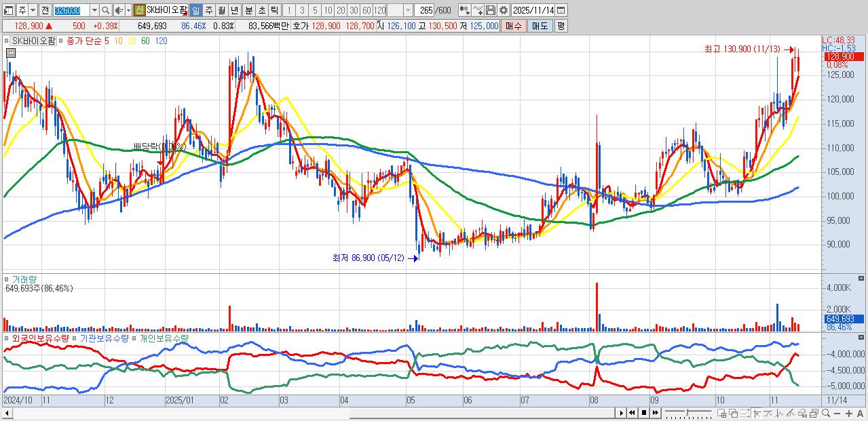The width and height of the screenshot is (868, 421).
Task: Click the split window layout icon
Action: pos(722,413)
